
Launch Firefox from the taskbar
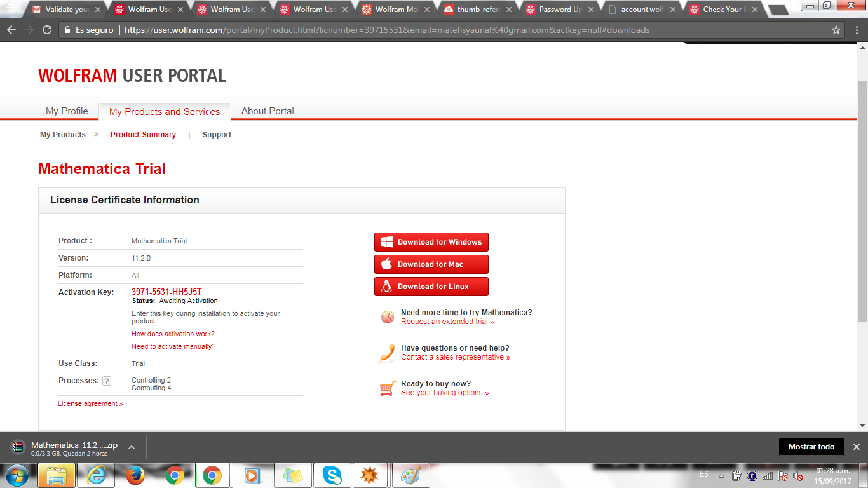tap(135, 475)
